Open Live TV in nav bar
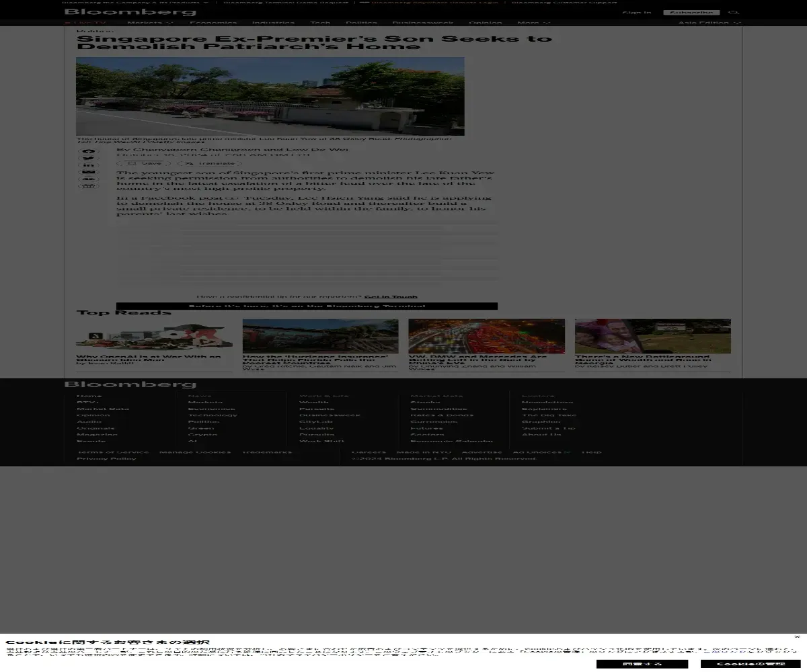807x672 pixels. coord(85,23)
